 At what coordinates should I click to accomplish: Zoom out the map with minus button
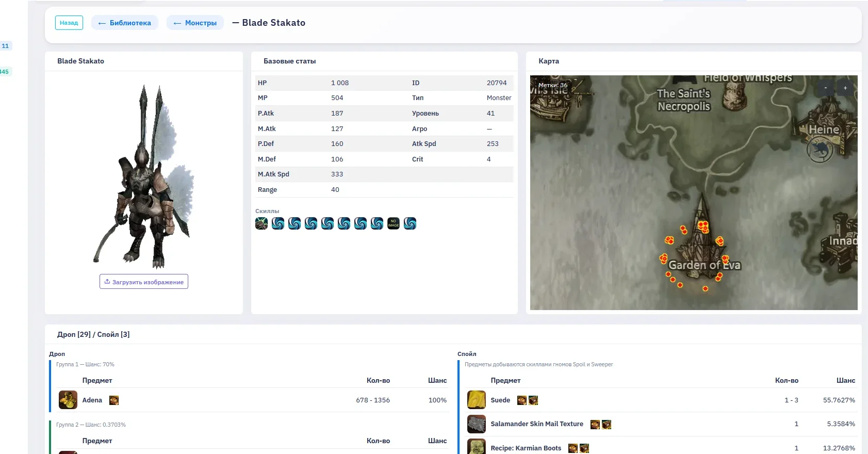(825, 88)
